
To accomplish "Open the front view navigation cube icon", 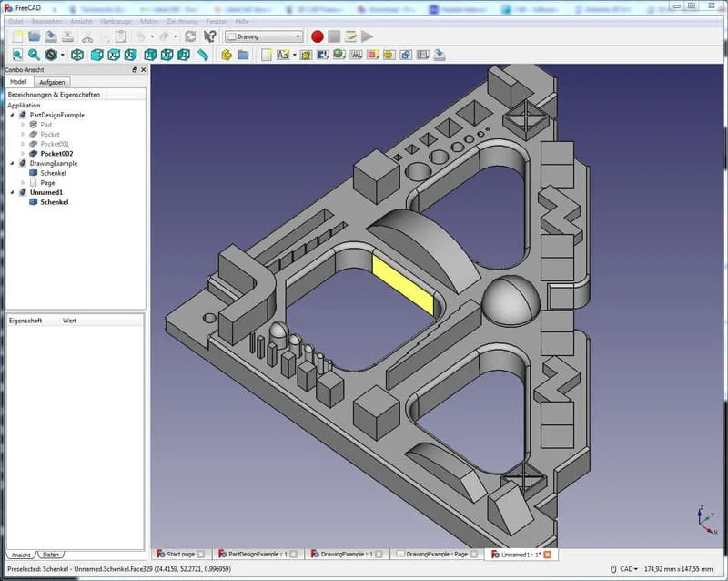I will 96,55.
